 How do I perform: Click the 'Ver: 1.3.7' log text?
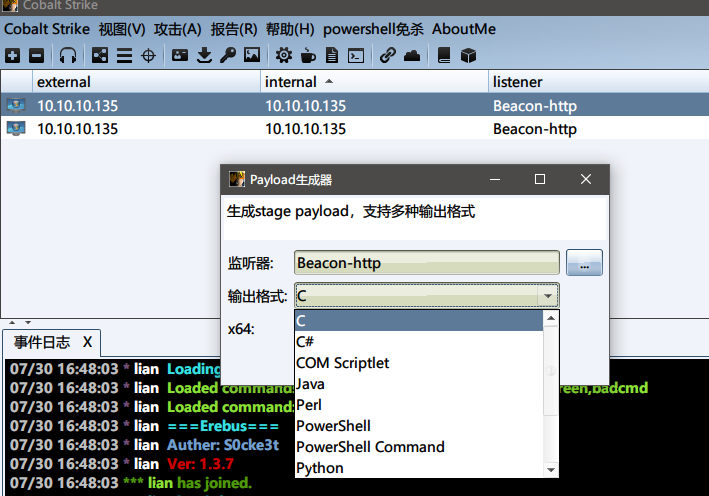(x=200, y=464)
